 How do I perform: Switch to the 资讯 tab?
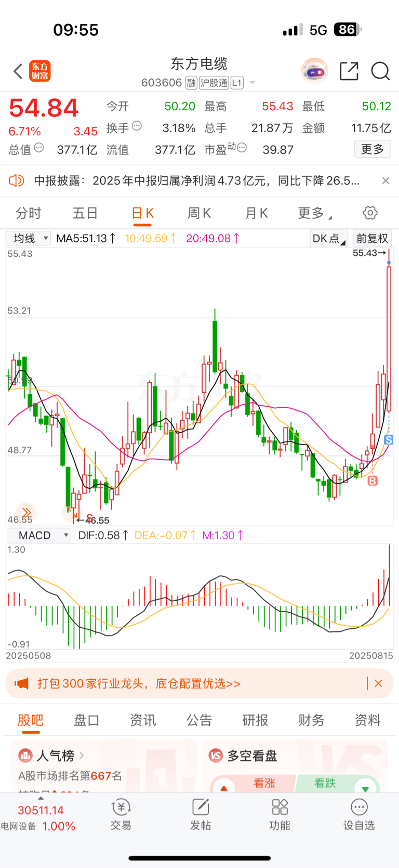click(143, 720)
